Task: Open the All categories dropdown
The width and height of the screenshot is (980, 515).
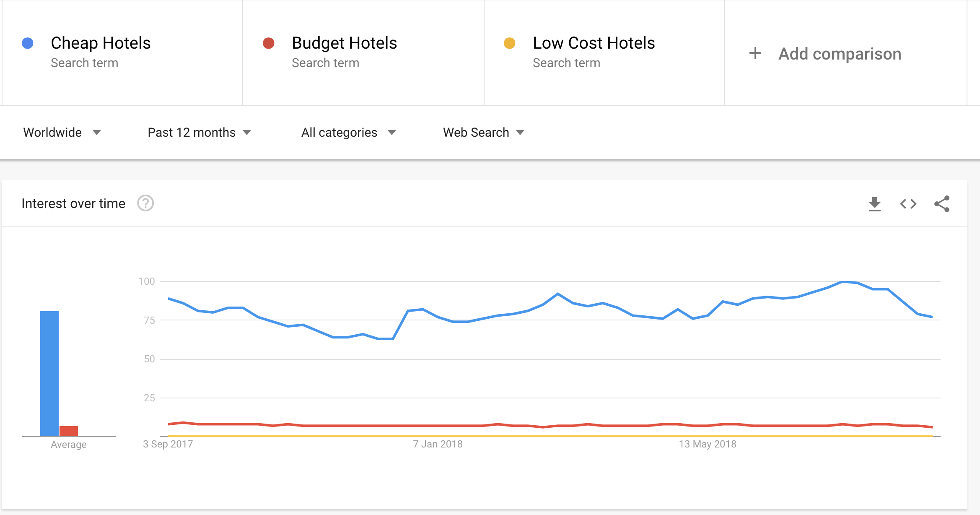Action: point(348,133)
